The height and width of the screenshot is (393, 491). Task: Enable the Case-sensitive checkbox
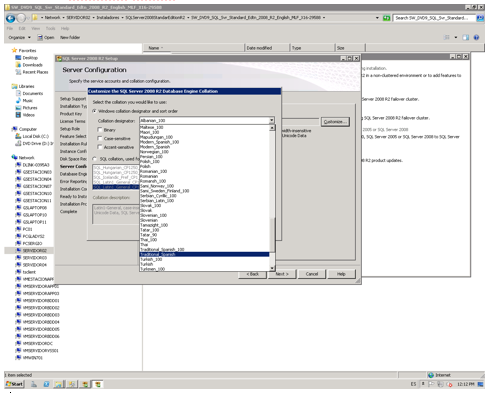click(x=100, y=138)
